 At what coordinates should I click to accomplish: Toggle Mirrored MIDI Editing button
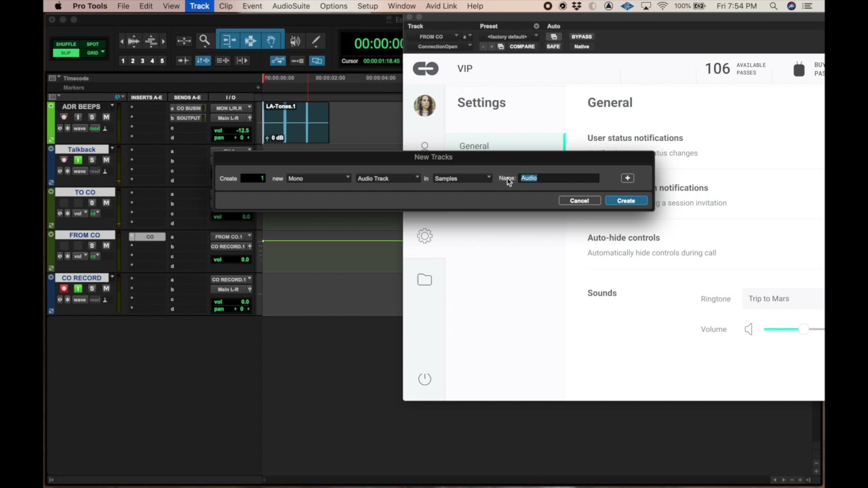click(297, 61)
